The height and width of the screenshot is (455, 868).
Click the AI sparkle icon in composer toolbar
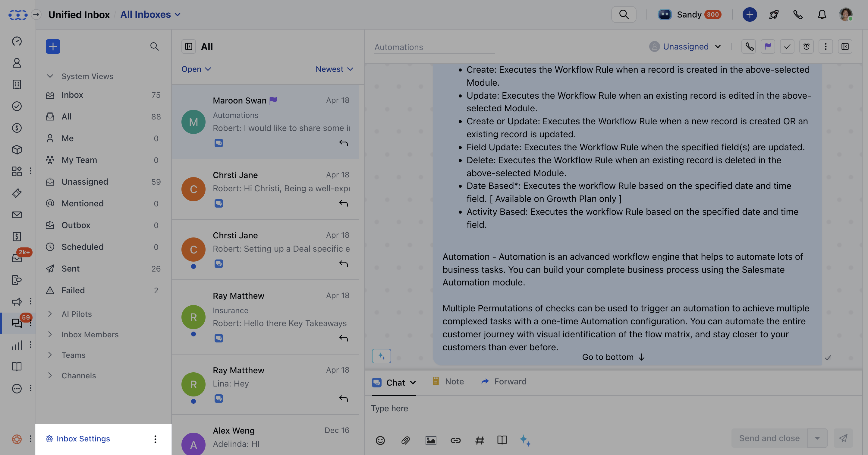tap(525, 440)
